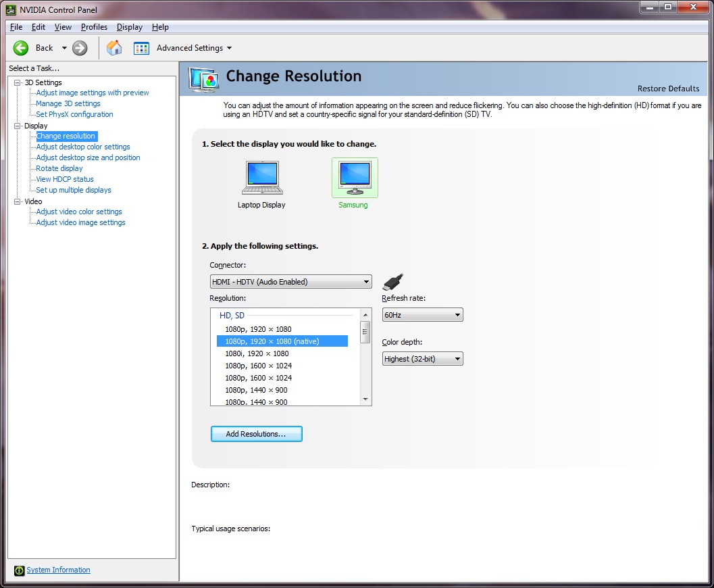Open Manage 3D settings
714x588 pixels.
pyautogui.click(x=68, y=104)
